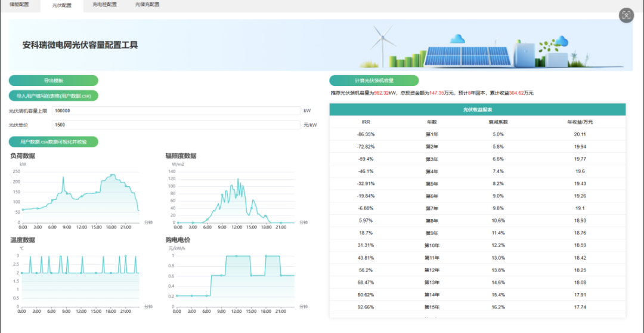644x333 pixels.
Task: Click the 导出模板 button
Action: (54, 81)
